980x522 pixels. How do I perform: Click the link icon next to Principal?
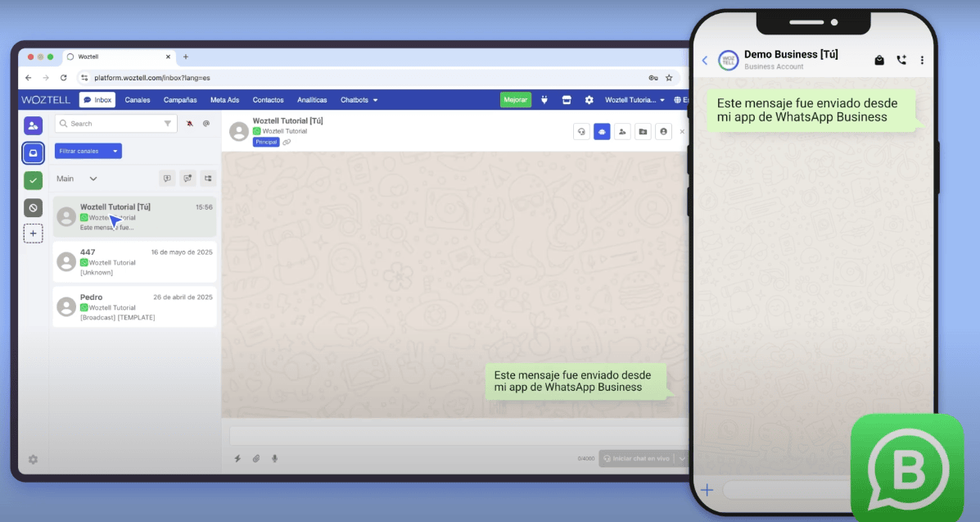tap(287, 142)
